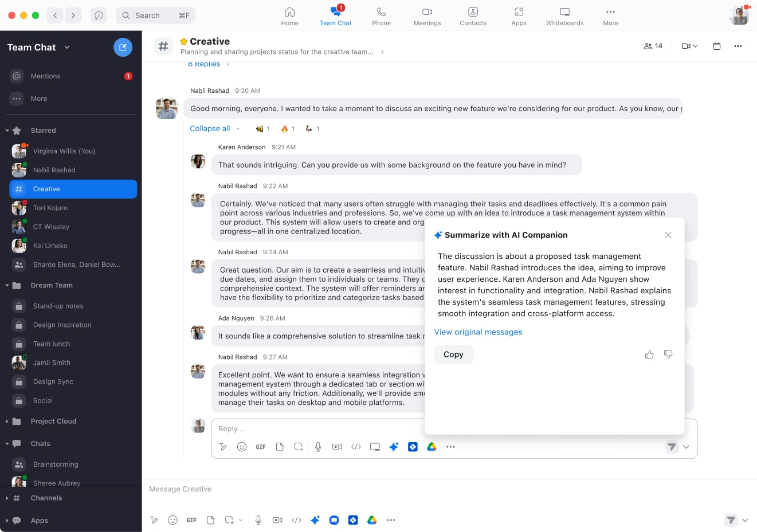Screen dimensions: 757x532
Task: Open the AI Companion sparkle icon in reply toolbar
Action: 394,447
